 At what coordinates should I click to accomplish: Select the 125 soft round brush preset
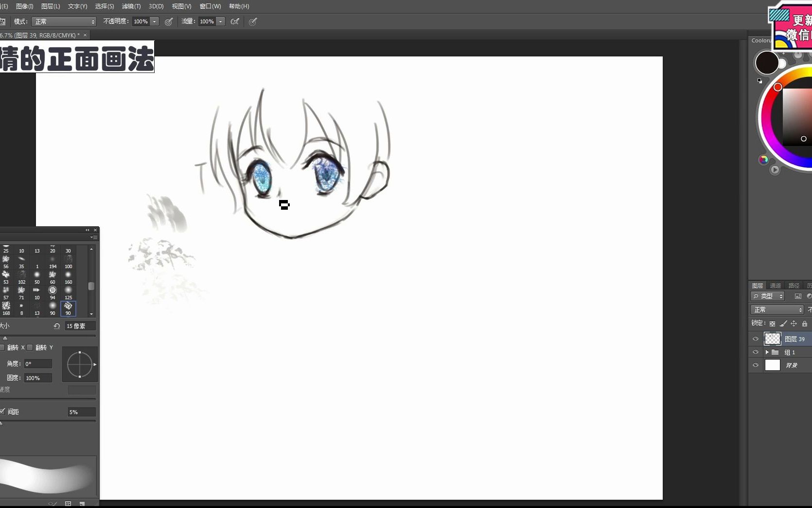tap(68, 292)
